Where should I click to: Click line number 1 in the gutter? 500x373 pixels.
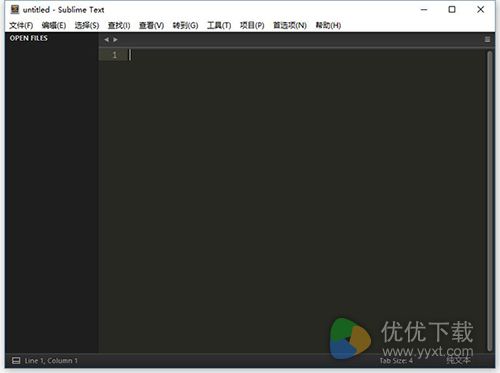click(x=115, y=55)
